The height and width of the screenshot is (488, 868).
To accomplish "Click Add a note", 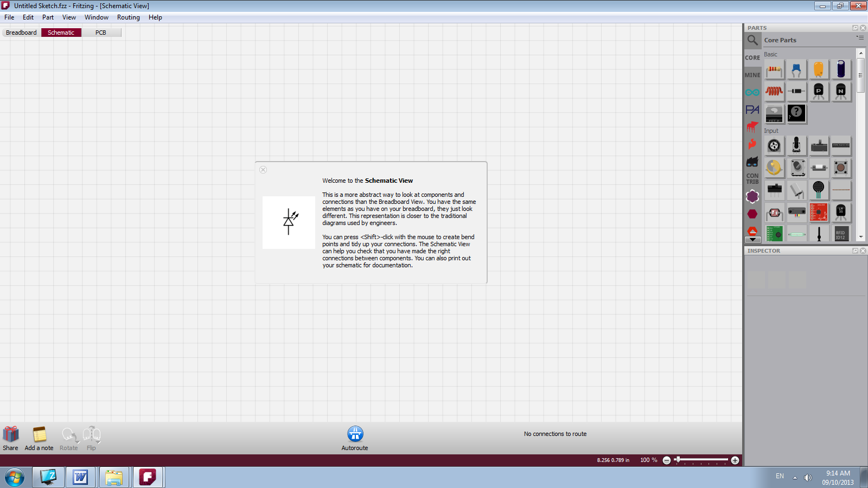I will click(39, 438).
